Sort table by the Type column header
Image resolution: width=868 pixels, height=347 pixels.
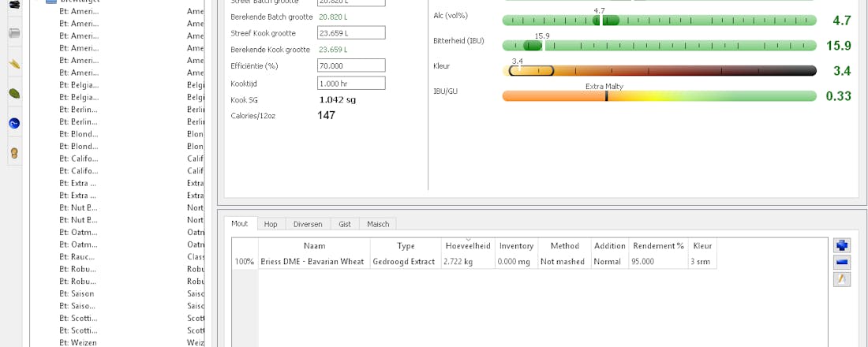406,246
